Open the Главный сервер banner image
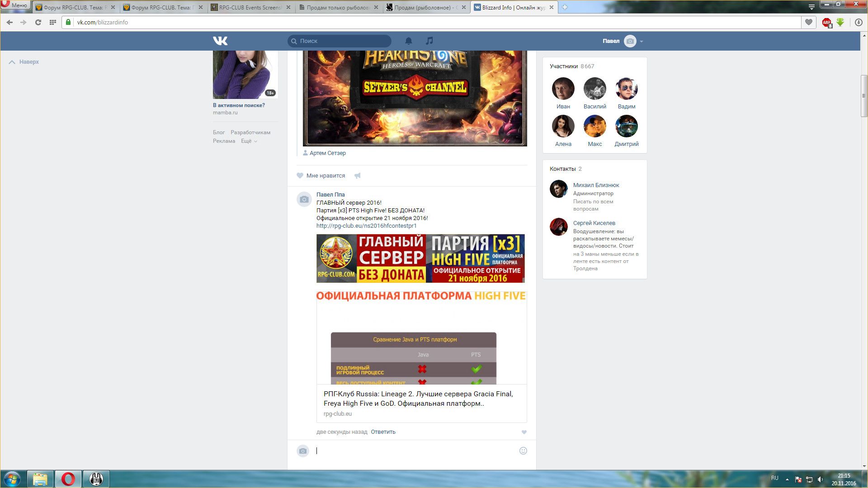868x488 pixels. 420,258
